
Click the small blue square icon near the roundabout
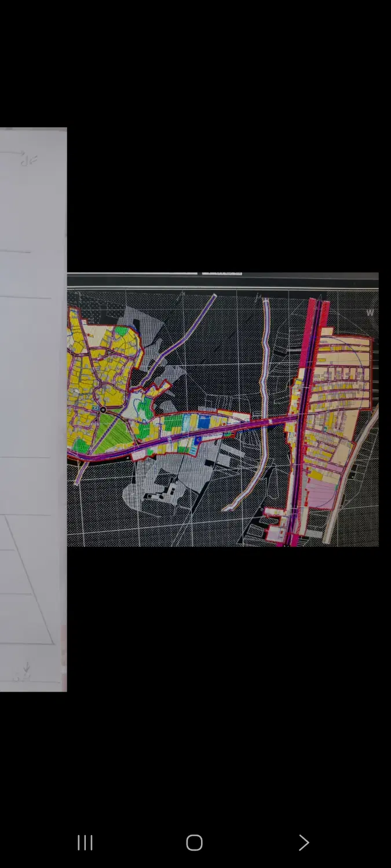(94, 407)
